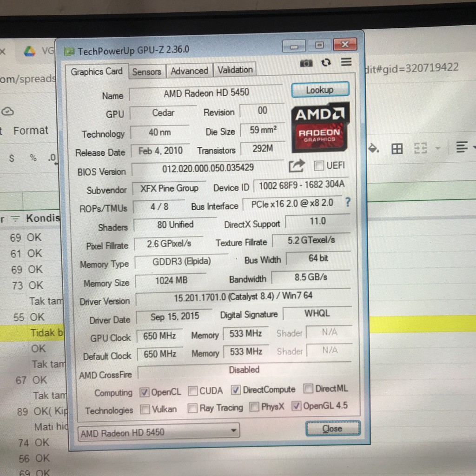Click the decrease decimal .0 icon in Sheets
Screen dimensions: 476x476
52,158
